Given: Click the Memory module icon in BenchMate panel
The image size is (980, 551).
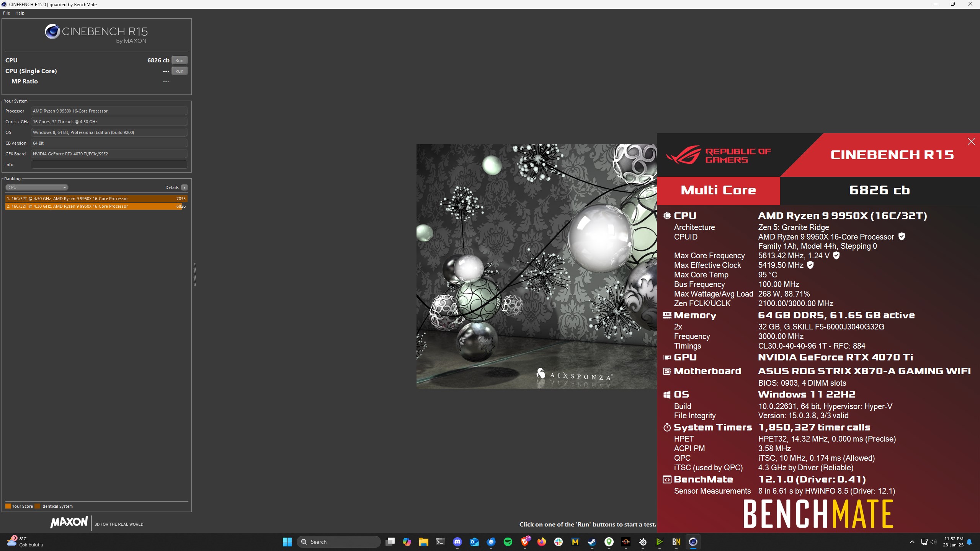Looking at the screenshot, I should 667,315.
